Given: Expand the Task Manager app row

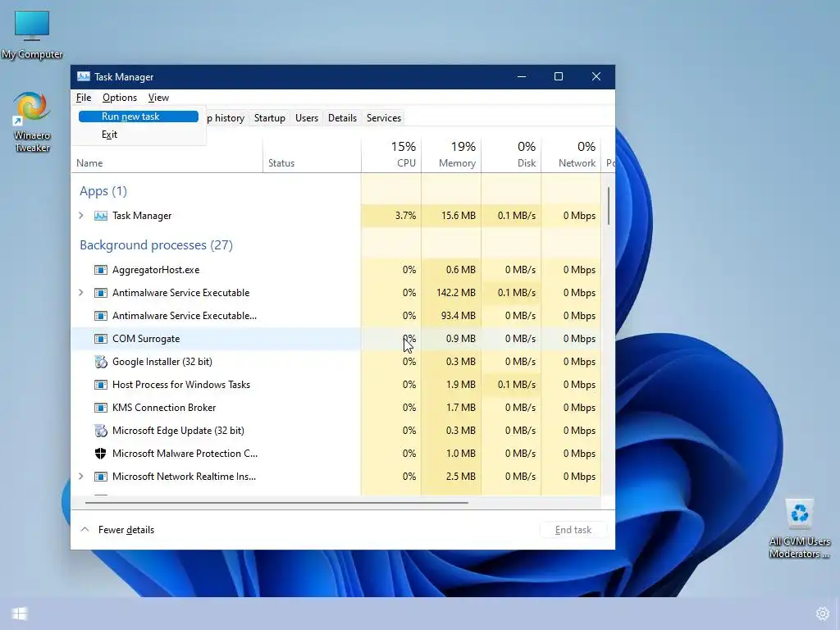Looking at the screenshot, I should 81,216.
